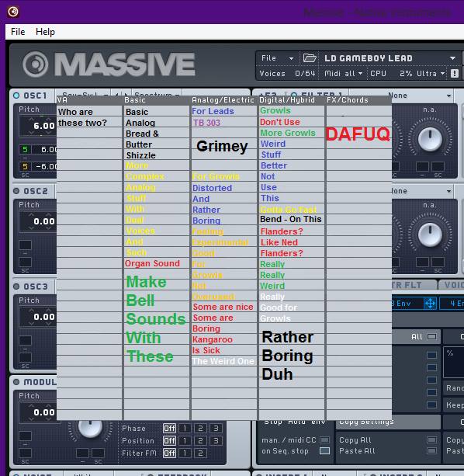Enable the OSC2 oscillator power button
464x476 pixels.
pyautogui.click(x=16, y=191)
